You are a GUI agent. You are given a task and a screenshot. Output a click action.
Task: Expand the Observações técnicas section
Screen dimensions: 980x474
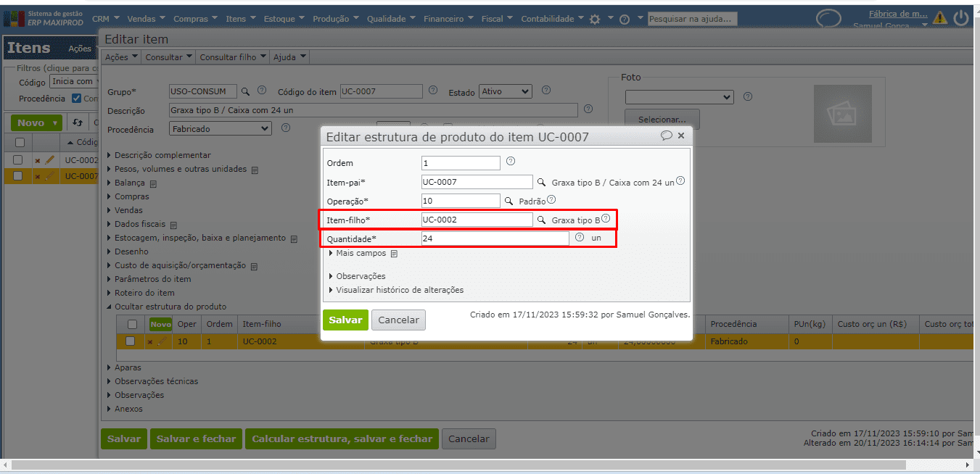[x=152, y=381]
